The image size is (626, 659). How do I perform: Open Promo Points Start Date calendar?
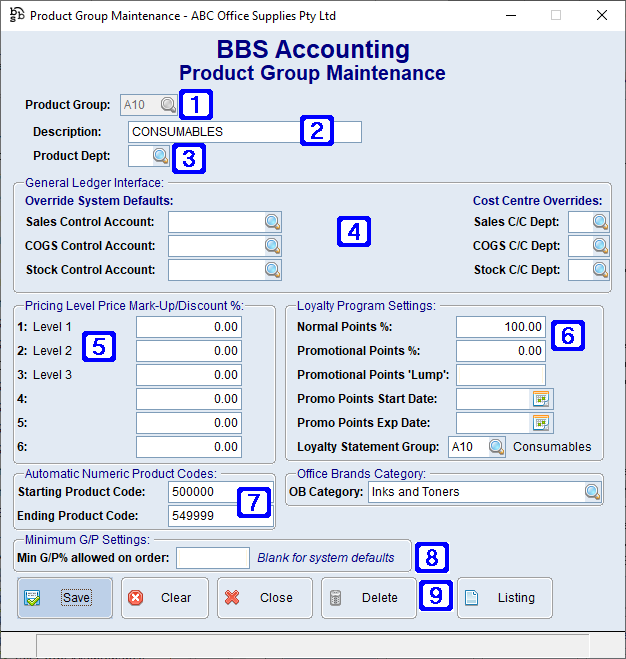pos(541,399)
